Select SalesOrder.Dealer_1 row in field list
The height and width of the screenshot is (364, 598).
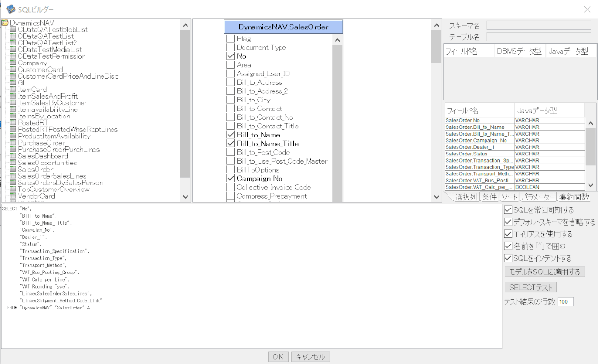[x=515, y=147]
